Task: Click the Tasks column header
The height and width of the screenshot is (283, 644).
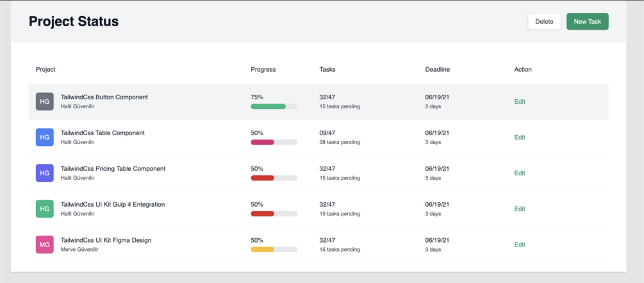Action: tap(327, 69)
